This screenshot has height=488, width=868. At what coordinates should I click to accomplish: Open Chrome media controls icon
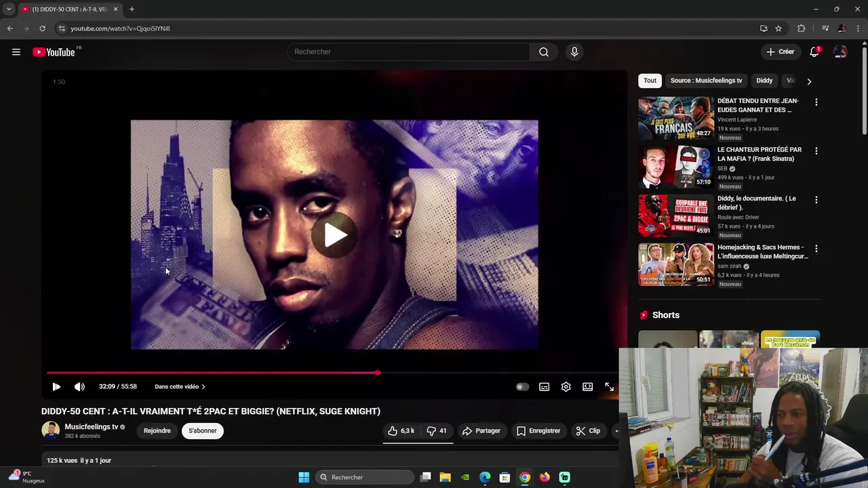(x=825, y=28)
